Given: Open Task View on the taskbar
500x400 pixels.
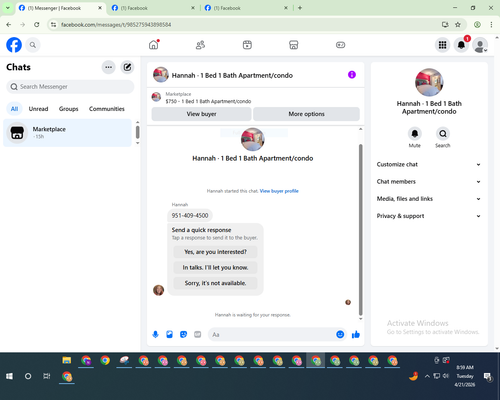Looking at the screenshot, I should click(47, 376).
